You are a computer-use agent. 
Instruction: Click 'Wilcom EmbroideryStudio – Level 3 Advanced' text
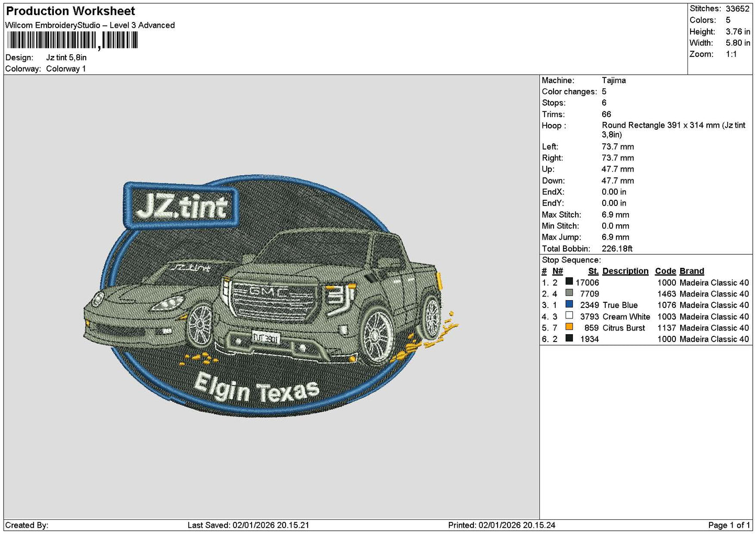pyautogui.click(x=90, y=25)
